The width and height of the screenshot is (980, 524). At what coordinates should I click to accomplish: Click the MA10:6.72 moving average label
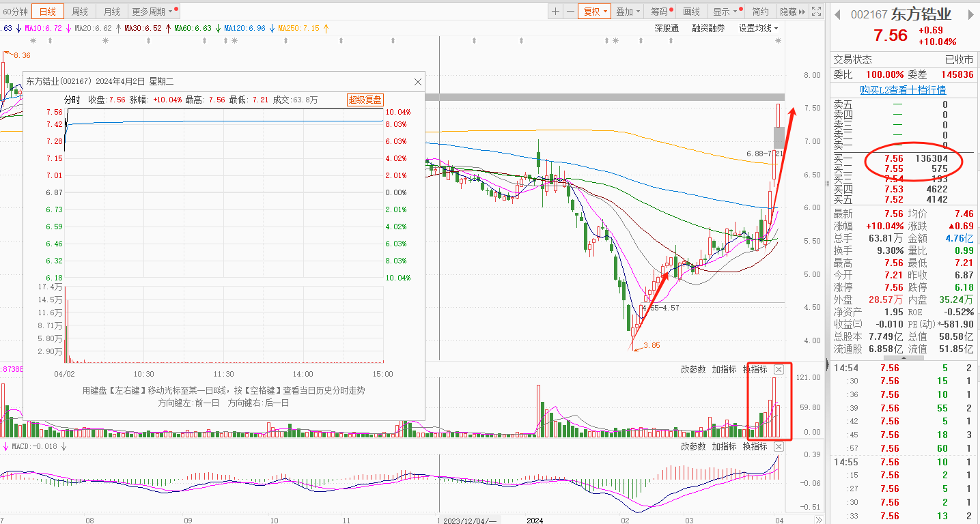pos(43,29)
